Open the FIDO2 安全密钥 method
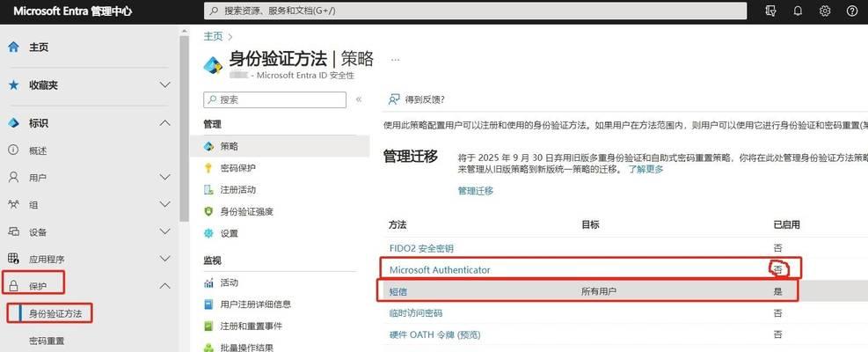The image size is (868, 352). (421, 248)
